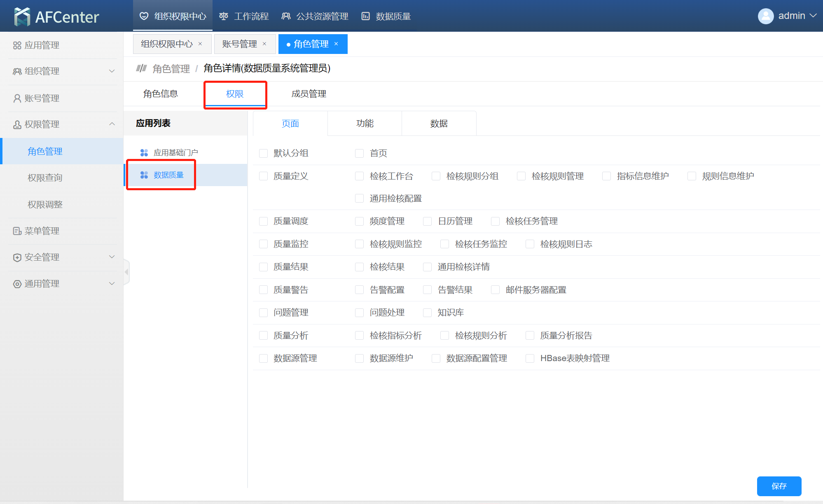Click the 应用基础门户 app icon in list
Image resolution: width=823 pixels, height=504 pixels.
[x=144, y=153]
